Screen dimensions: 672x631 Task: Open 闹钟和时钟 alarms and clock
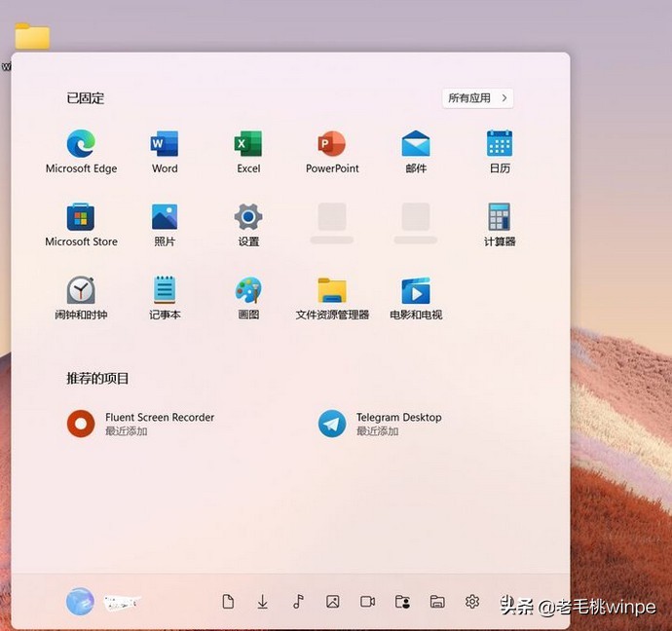point(81,298)
